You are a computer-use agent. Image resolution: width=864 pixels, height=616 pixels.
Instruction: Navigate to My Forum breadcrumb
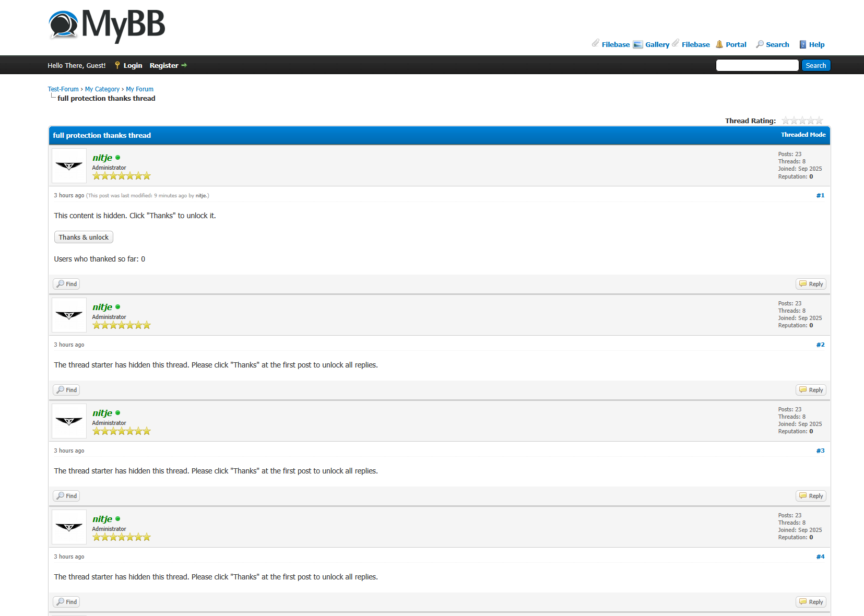pos(139,89)
